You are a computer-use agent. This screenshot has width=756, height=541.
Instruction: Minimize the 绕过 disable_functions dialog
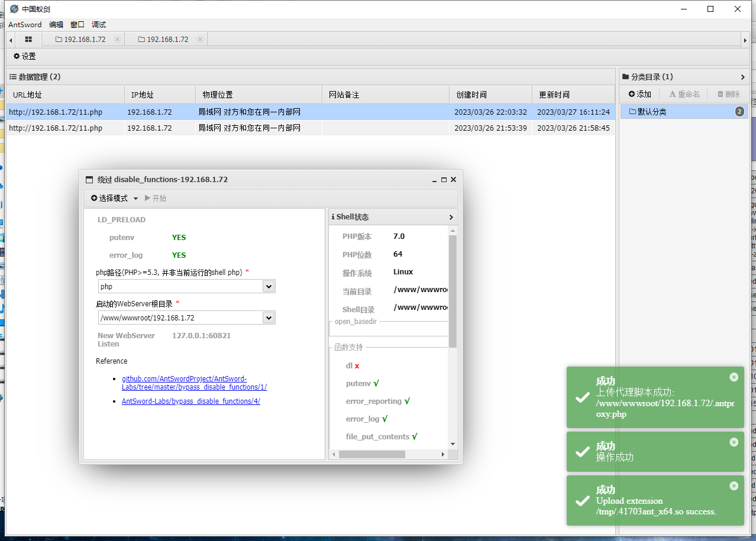click(434, 180)
